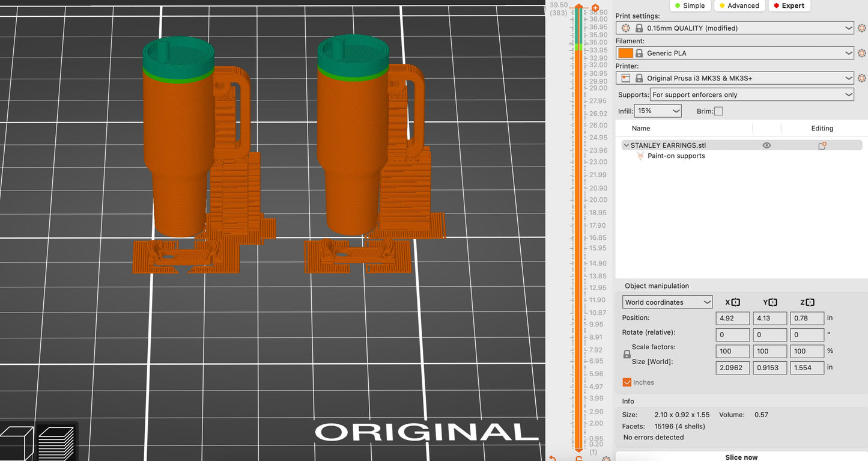Click the Paint-on supports icon
This screenshot has height=461, width=868.
coord(640,156)
